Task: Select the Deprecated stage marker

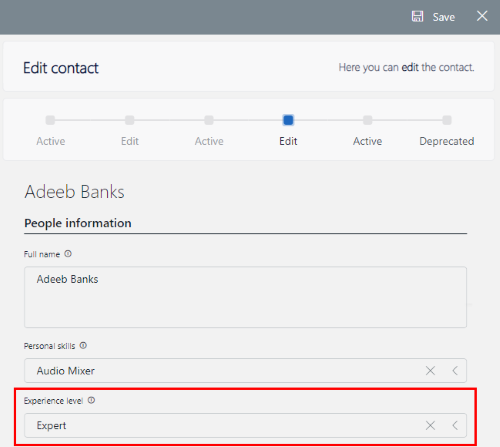Action: point(447,120)
